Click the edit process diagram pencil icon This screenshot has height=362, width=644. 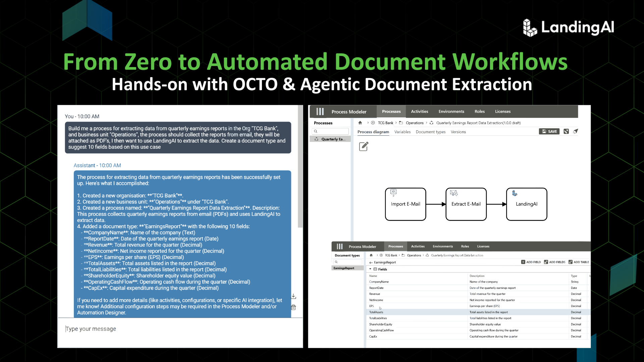coord(364,146)
